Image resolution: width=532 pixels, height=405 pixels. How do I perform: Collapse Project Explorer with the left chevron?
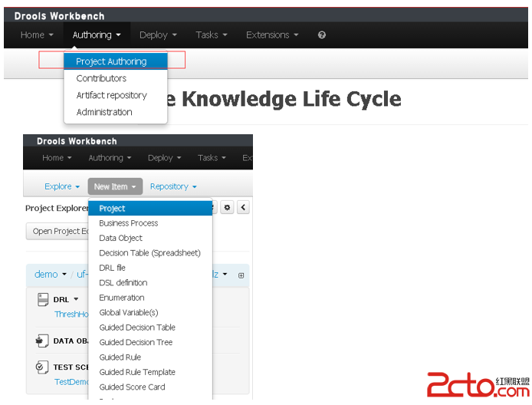(243, 207)
